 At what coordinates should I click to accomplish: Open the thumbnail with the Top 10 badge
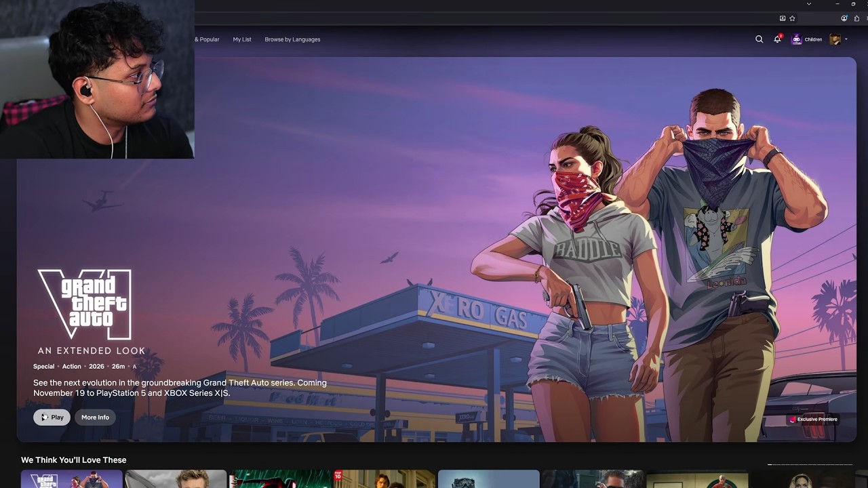(384, 479)
